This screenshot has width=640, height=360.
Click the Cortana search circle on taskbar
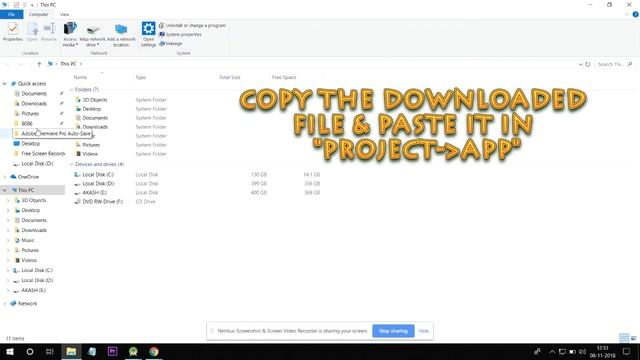(30, 351)
